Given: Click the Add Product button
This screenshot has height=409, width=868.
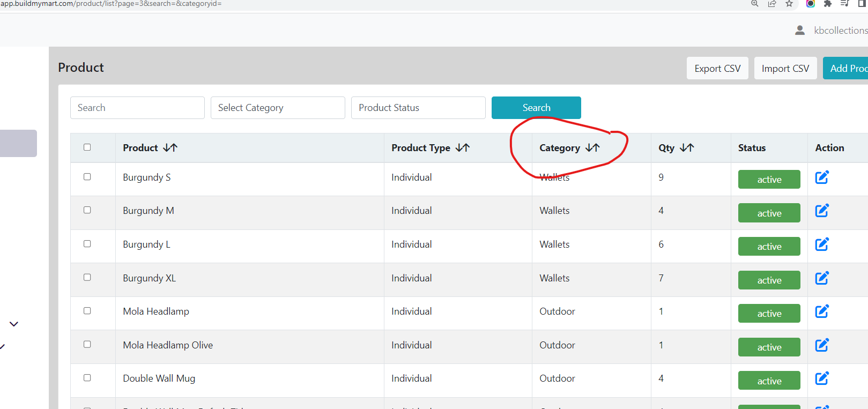Looking at the screenshot, I should [x=845, y=68].
